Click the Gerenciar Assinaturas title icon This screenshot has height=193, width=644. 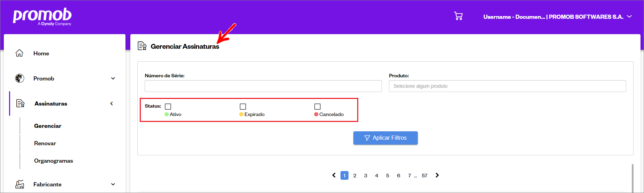pyautogui.click(x=142, y=46)
